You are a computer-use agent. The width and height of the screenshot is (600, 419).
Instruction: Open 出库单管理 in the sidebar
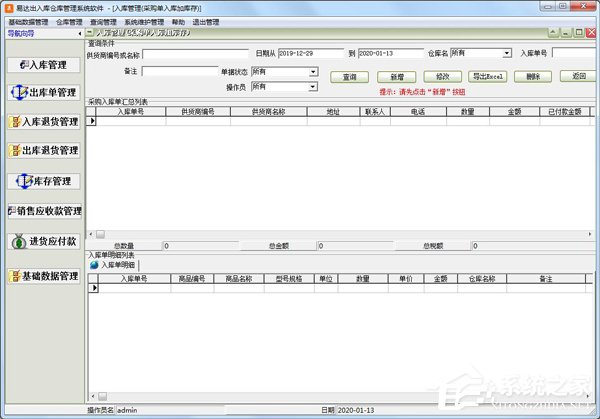(44, 92)
